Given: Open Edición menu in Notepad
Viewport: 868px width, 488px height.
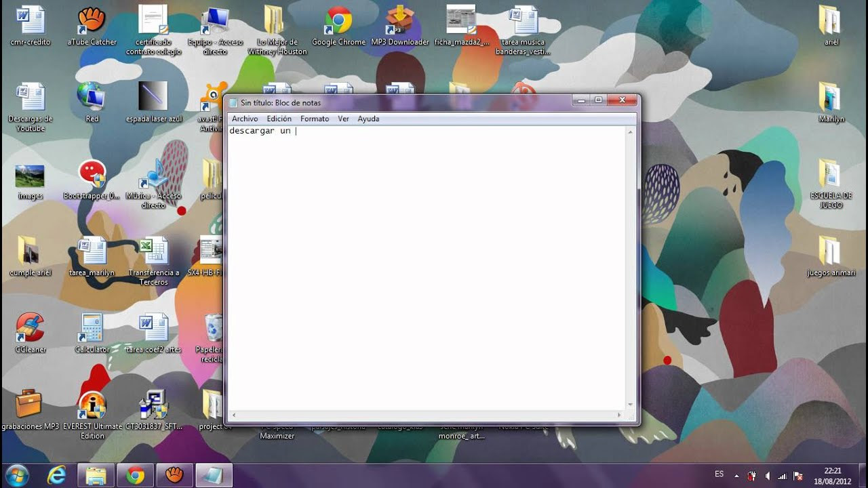Looking at the screenshot, I should pyautogui.click(x=279, y=119).
